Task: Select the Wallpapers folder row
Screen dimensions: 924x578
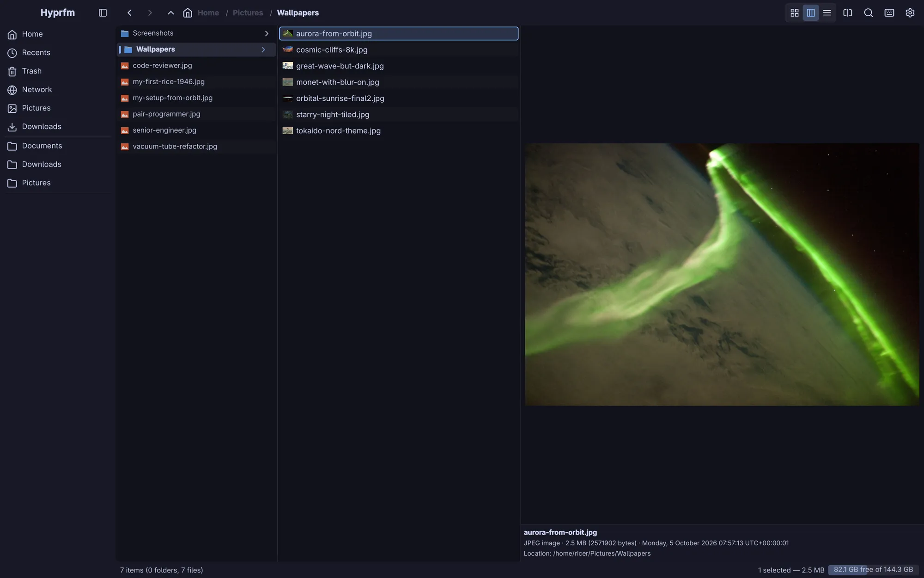Action: [x=196, y=49]
